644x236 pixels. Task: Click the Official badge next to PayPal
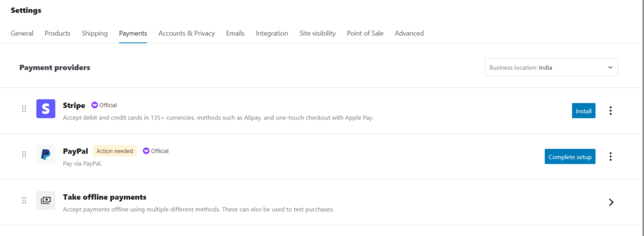[x=156, y=151]
